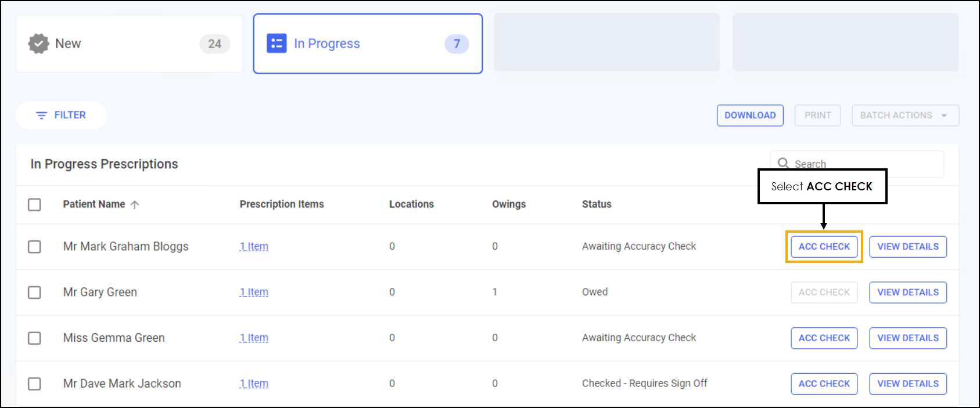Tick the checkbox for Miss Gemma Green
The height and width of the screenshot is (408, 980).
pos(34,338)
